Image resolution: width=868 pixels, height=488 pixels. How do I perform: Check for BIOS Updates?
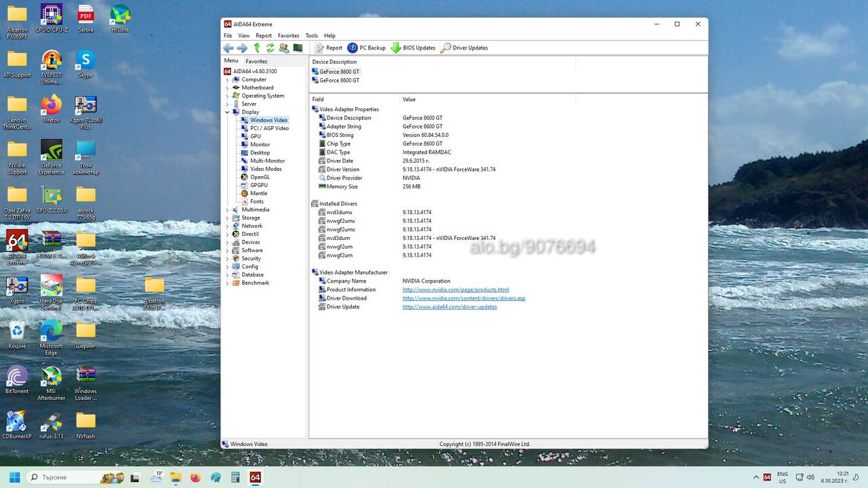(x=413, y=47)
